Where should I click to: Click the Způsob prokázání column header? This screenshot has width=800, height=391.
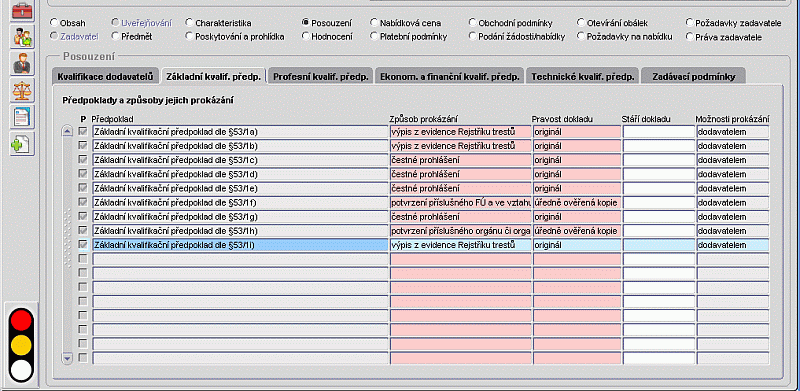coord(423,119)
